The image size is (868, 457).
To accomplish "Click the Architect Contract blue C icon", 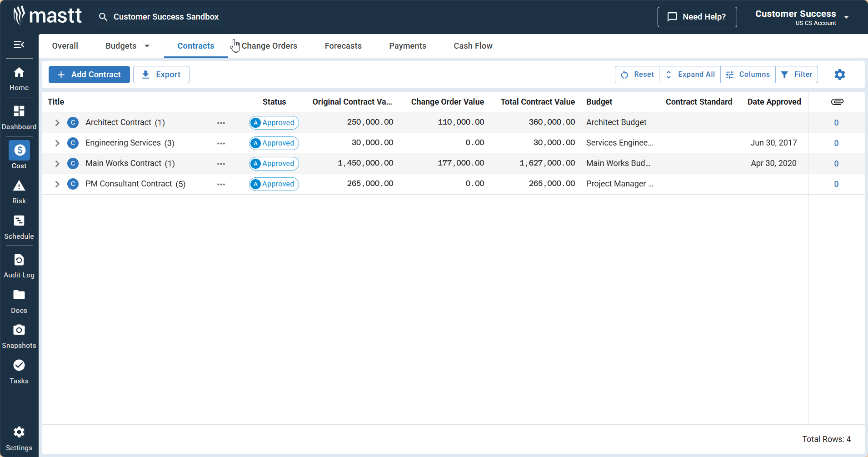I will pos(73,122).
